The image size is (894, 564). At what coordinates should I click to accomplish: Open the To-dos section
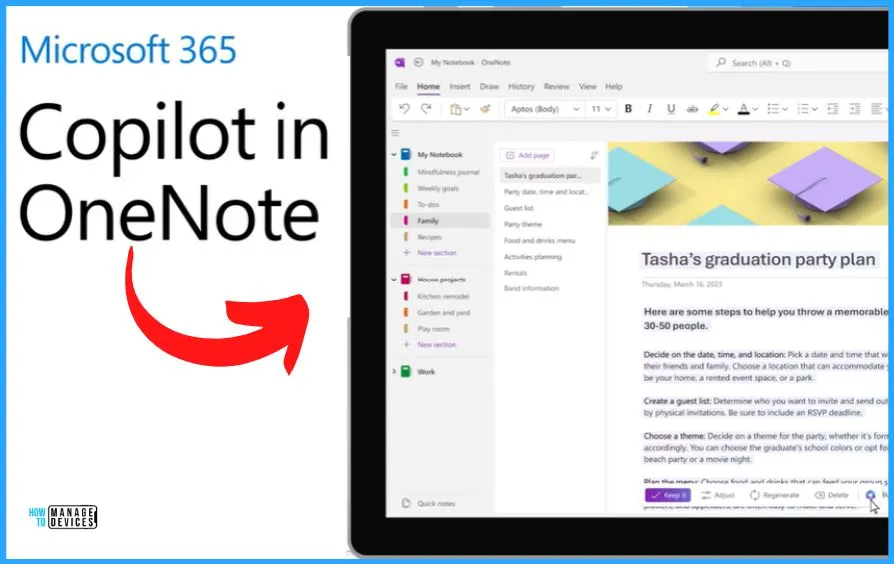(x=428, y=204)
